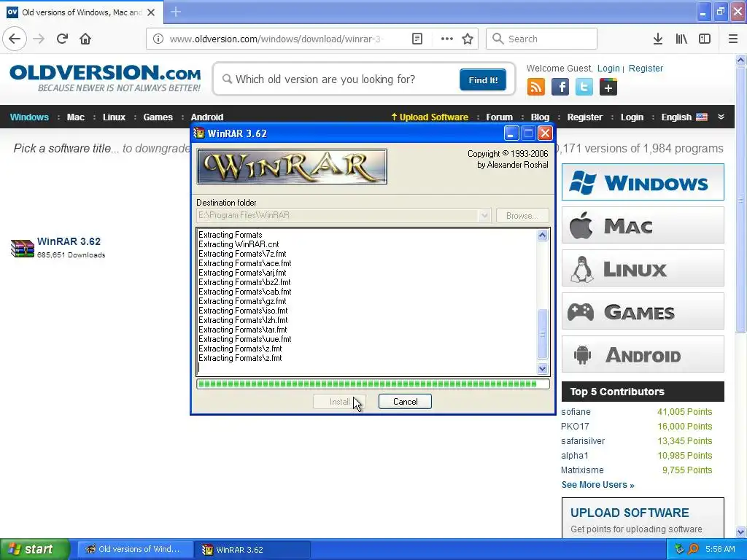Screen dimensions: 747x560
Task: Click the US flag language icon
Action: coord(702,117)
